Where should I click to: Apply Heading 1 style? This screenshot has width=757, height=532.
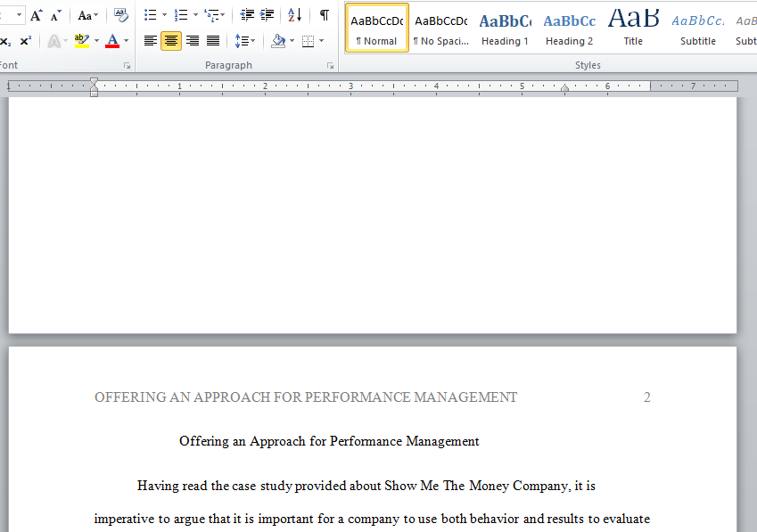(505, 28)
